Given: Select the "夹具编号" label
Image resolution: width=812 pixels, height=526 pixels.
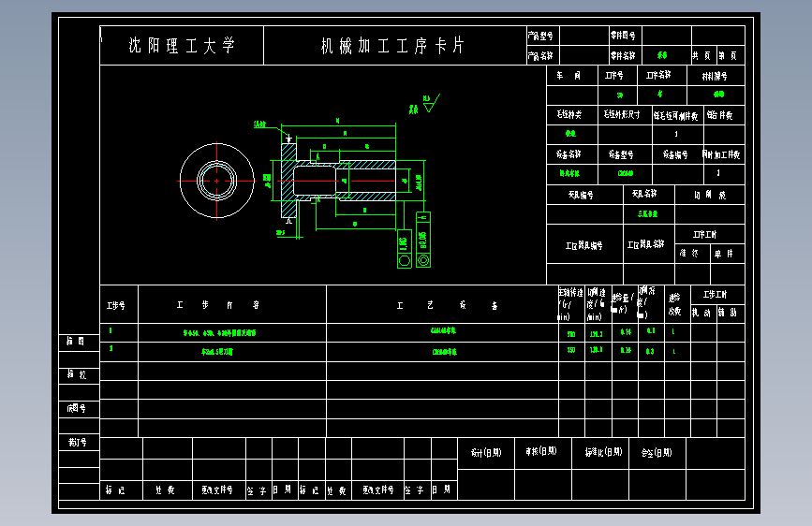Looking at the screenshot, I should click(x=581, y=195).
